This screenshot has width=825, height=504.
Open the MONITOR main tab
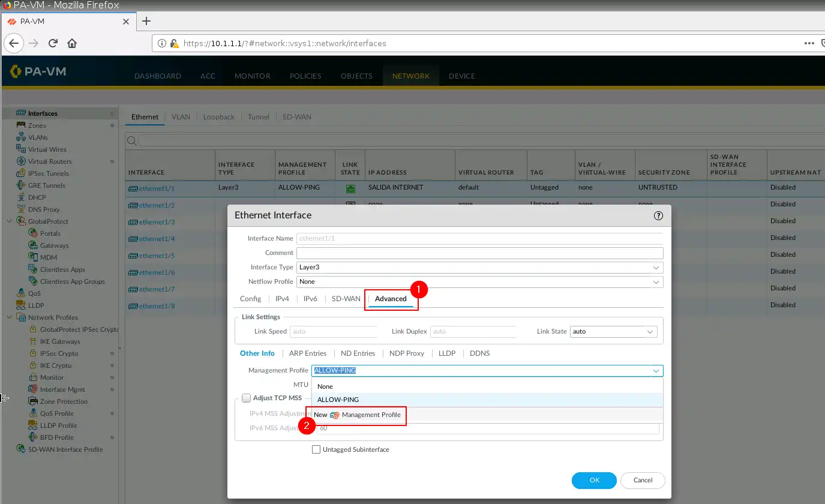252,76
